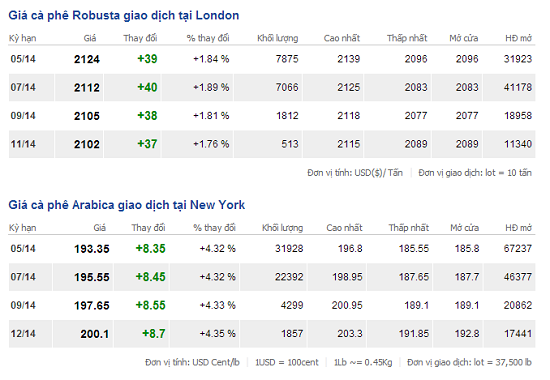
Task: Click the change value +8.35
Action: [x=150, y=249]
